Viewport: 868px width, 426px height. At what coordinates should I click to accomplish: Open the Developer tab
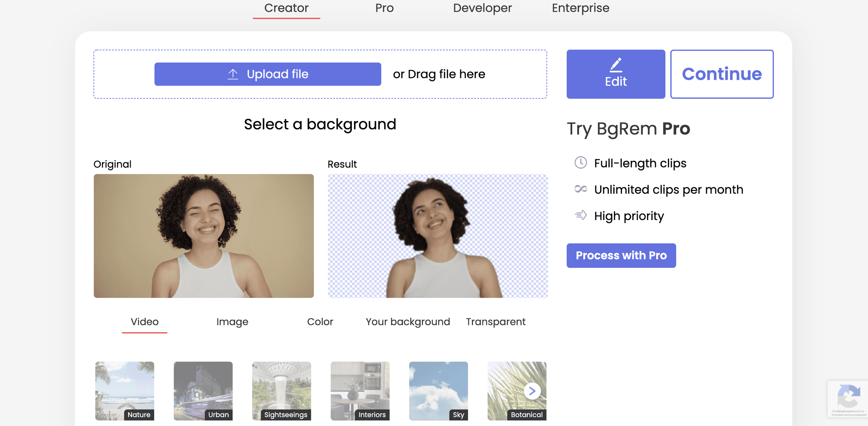(482, 8)
